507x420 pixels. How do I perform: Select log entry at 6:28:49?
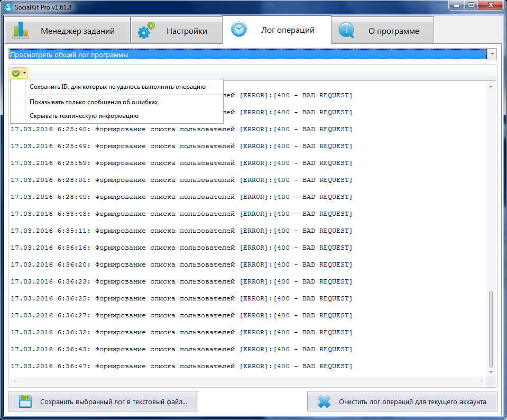click(181, 197)
